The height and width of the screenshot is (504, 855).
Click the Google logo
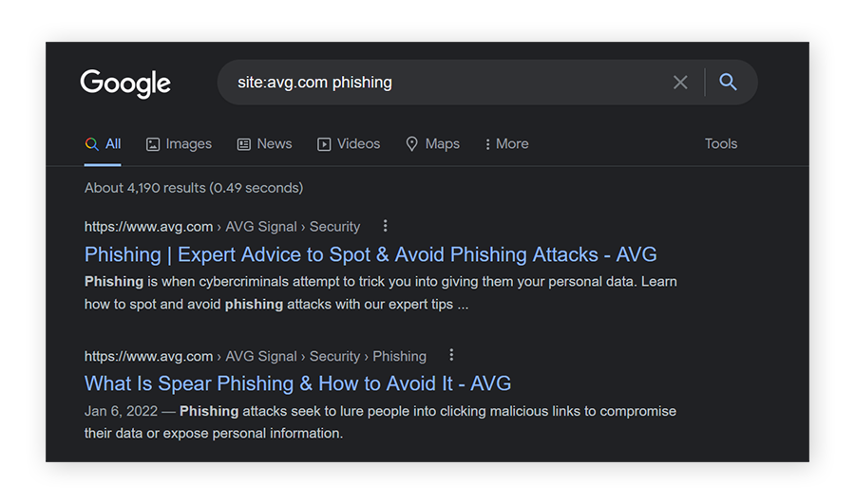[125, 83]
